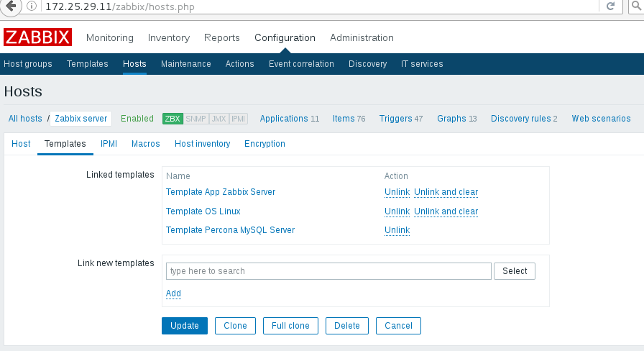Switch to the IPMI tab
The height and width of the screenshot is (351, 644).
click(x=109, y=144)
